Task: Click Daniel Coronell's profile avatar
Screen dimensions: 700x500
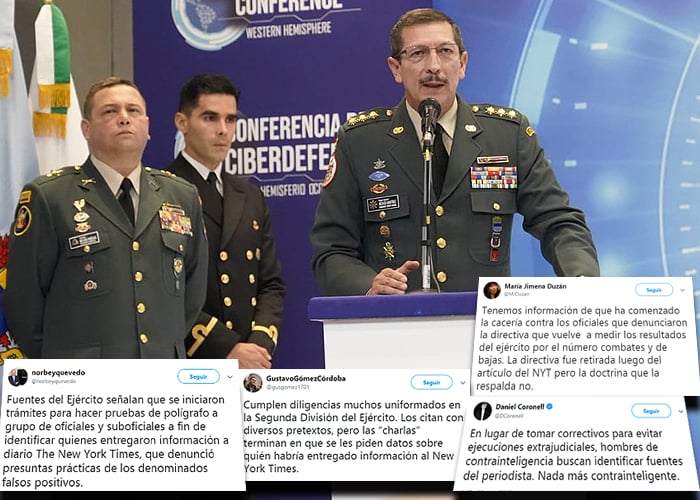Action: pyautogui.click(x=483, y=411)
